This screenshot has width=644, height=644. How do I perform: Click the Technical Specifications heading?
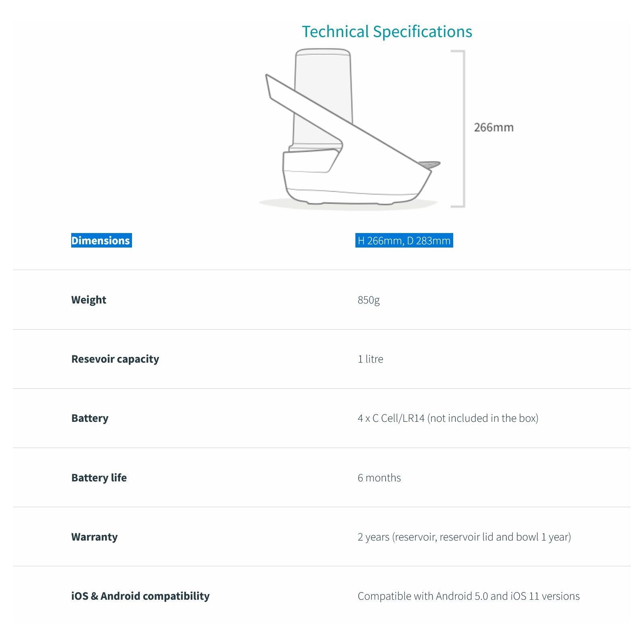coord(387,31)
